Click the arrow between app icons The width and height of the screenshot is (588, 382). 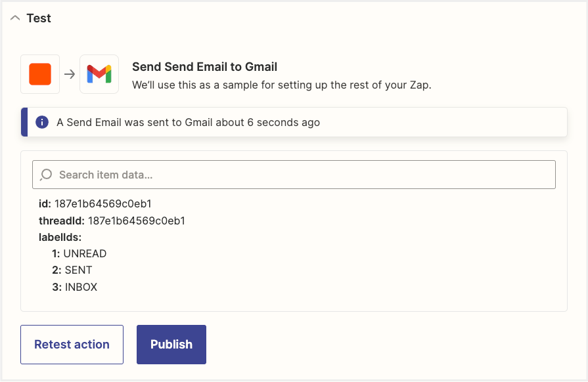(70, 74)
